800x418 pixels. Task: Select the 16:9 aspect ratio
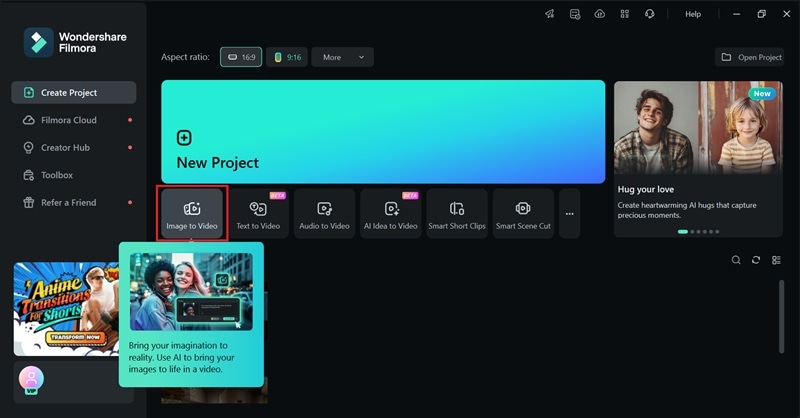(241, 57)
